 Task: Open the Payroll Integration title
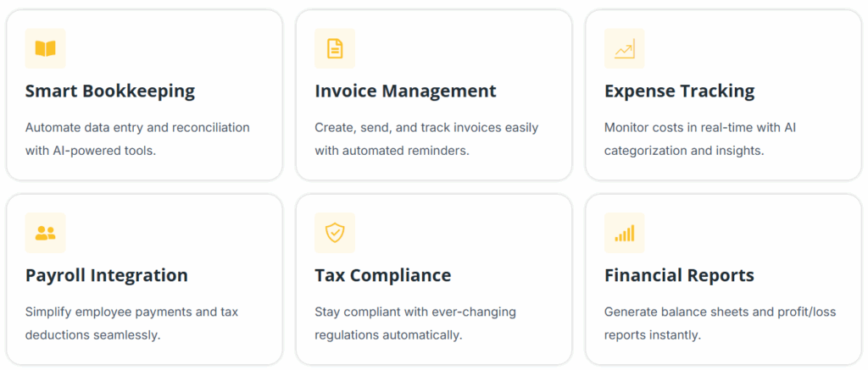pyautogui.click(x=107, y=275)
